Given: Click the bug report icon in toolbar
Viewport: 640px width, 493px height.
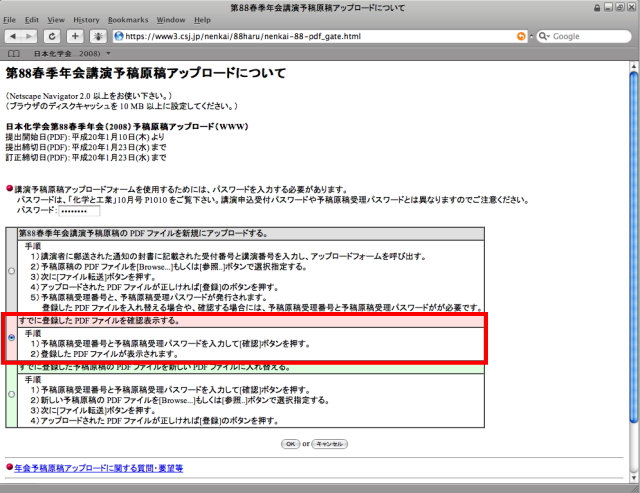Looking at the screenshot, I should tap(97, 36).
